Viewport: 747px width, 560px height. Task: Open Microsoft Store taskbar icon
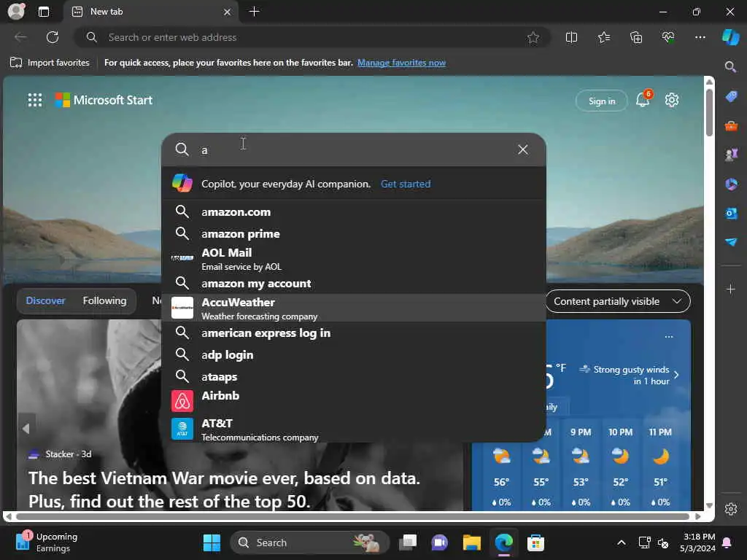pyautogui.click(x=535, y=542)
